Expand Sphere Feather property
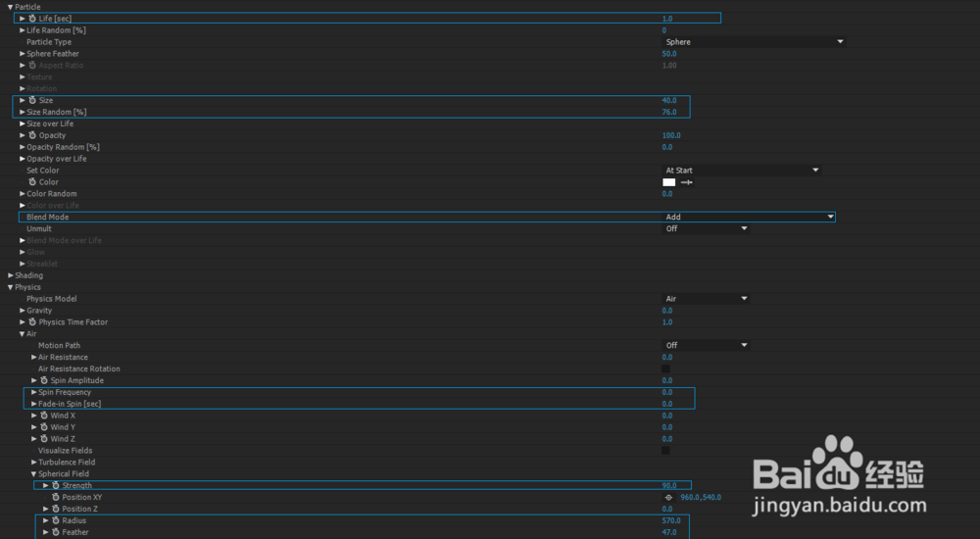 tap(22, 54)
